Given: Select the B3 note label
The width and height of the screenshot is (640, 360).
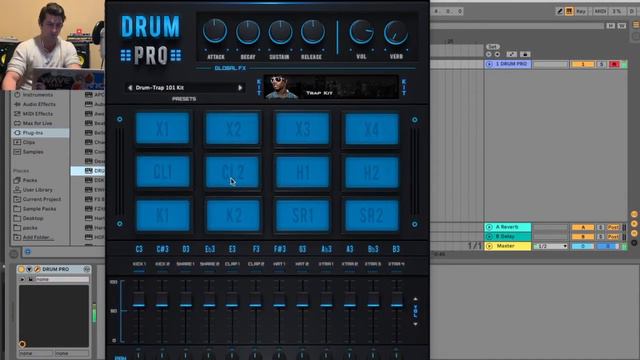Looking at the screenshot, I should [x=396, y=249].
